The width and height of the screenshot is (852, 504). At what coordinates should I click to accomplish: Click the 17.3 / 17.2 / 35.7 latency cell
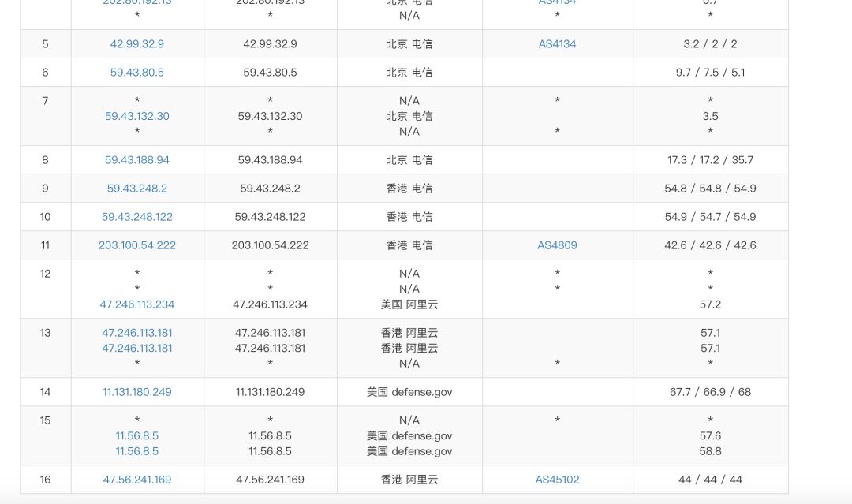coord(710,160)
